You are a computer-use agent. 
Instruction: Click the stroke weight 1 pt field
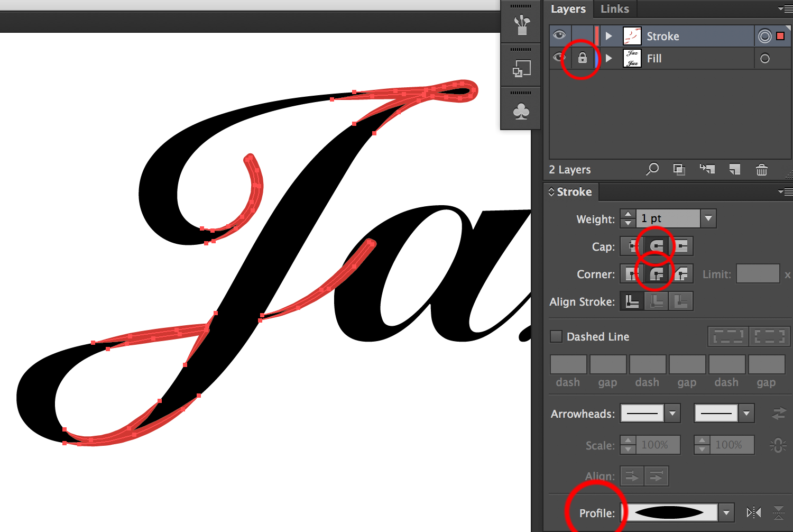point(668,218)
